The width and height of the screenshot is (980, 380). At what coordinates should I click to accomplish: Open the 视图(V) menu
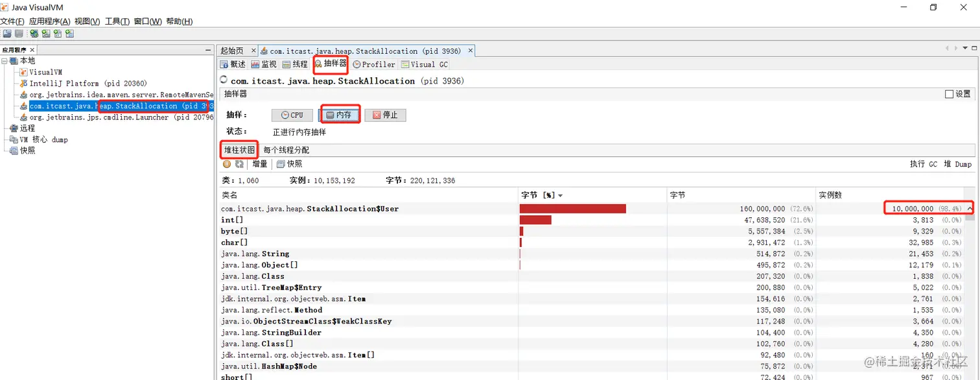87,21
